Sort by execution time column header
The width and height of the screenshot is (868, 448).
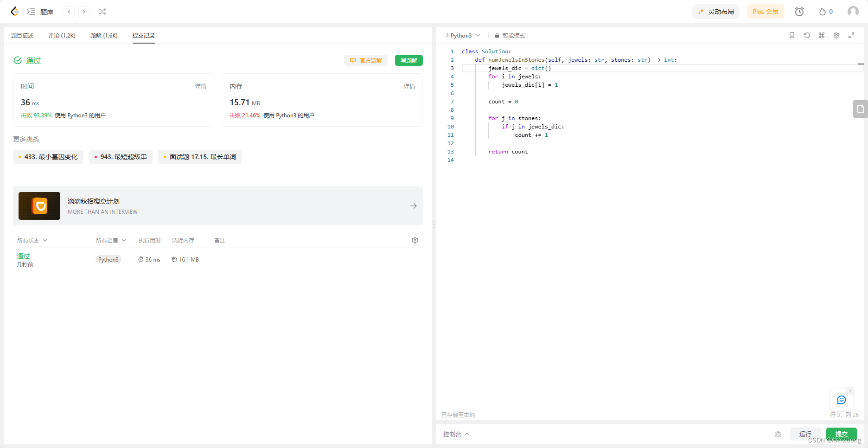point(150,240)
